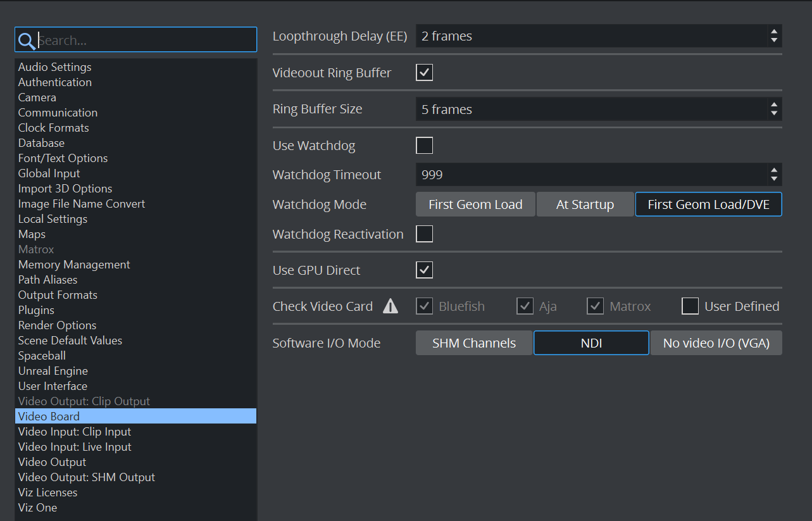
Task: Go to Video Output: SHM Output
Action: coord(86,477)
